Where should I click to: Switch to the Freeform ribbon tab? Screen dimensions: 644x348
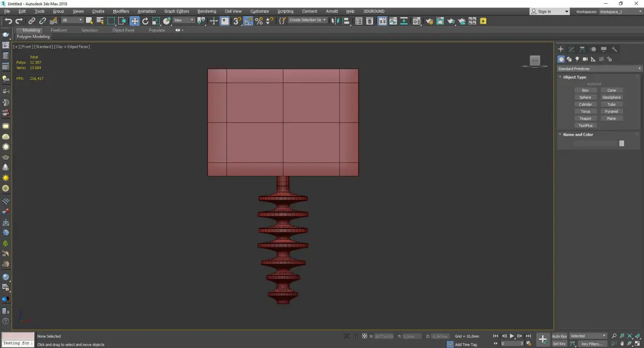pos(58,30)
